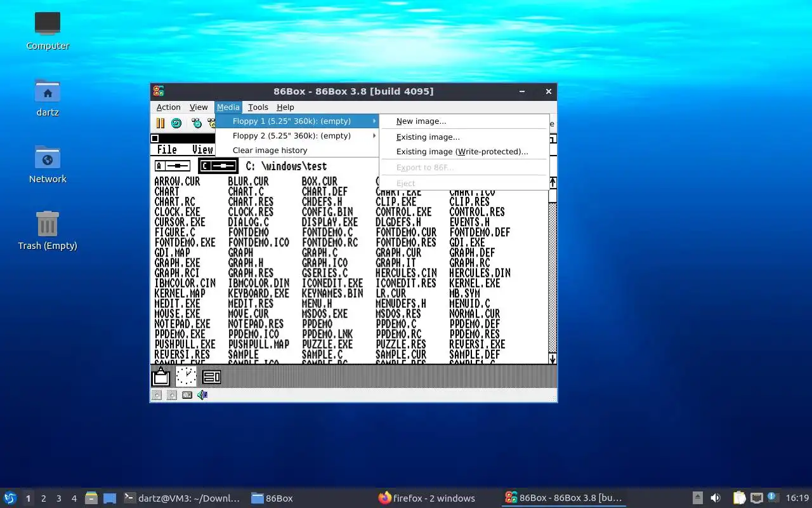Open the minimized control panel icon
This screenshot has height=508, width=812.
(x=211, y=377)
